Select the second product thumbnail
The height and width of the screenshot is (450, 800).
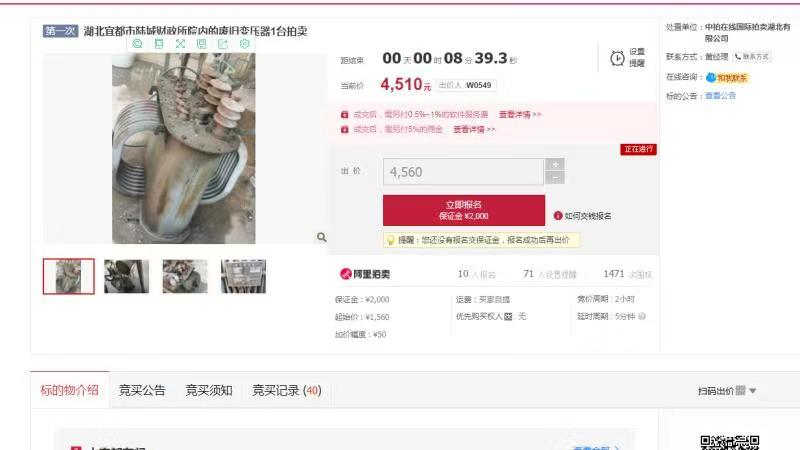coord(127,277)
